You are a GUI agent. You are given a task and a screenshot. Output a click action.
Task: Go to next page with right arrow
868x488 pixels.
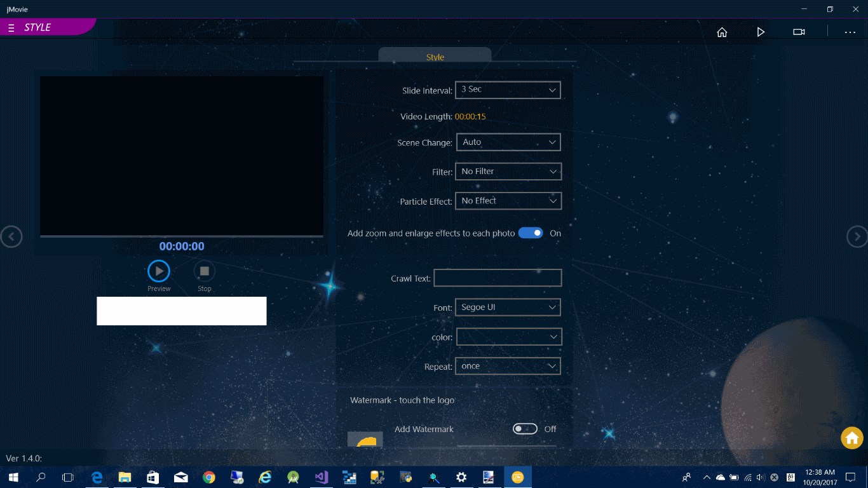(857, 237)
